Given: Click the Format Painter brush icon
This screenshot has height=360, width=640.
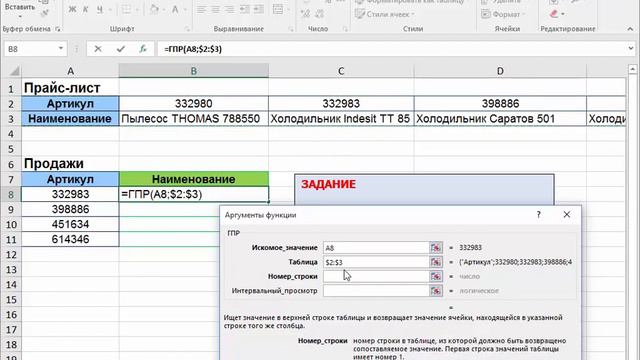Looking at the screenshot, I should tap(45, 13).
